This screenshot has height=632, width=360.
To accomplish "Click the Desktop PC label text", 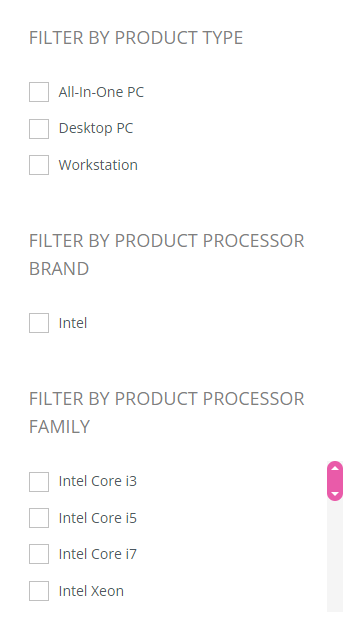I will point(96,128).
